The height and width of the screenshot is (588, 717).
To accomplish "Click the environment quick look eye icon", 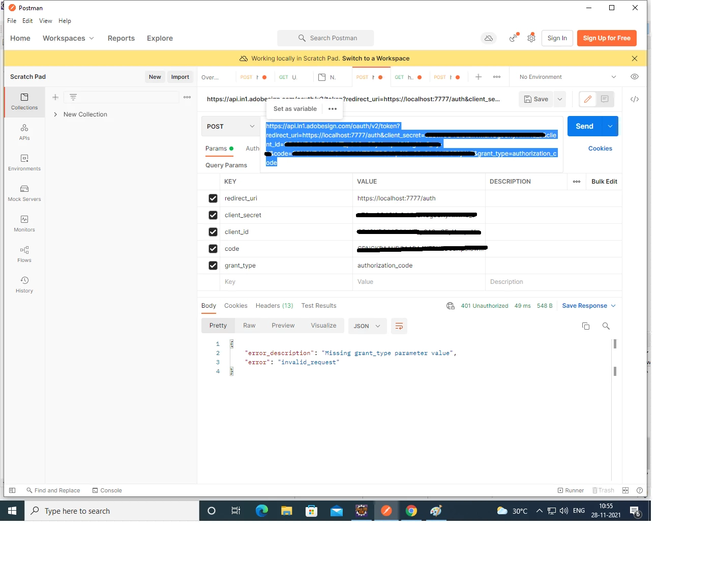I will (635, 77).
